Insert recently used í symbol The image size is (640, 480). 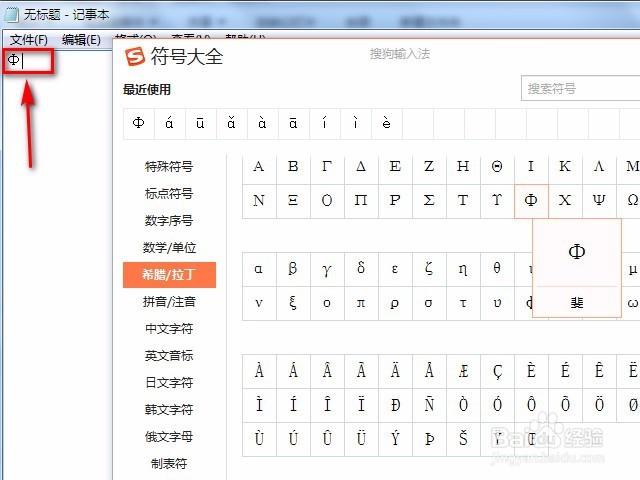325,123
